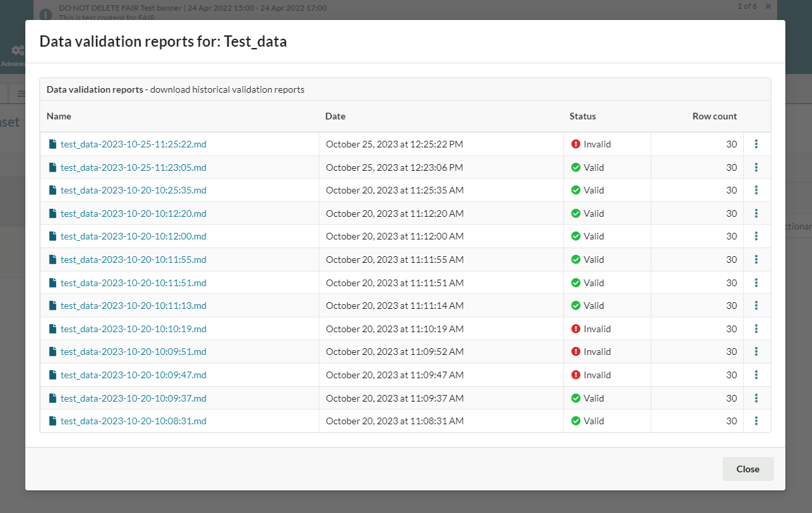Close the data validation reports dialog
Image resolution: width=812 pixels, height=513 pixels.
tap(747, 469)
